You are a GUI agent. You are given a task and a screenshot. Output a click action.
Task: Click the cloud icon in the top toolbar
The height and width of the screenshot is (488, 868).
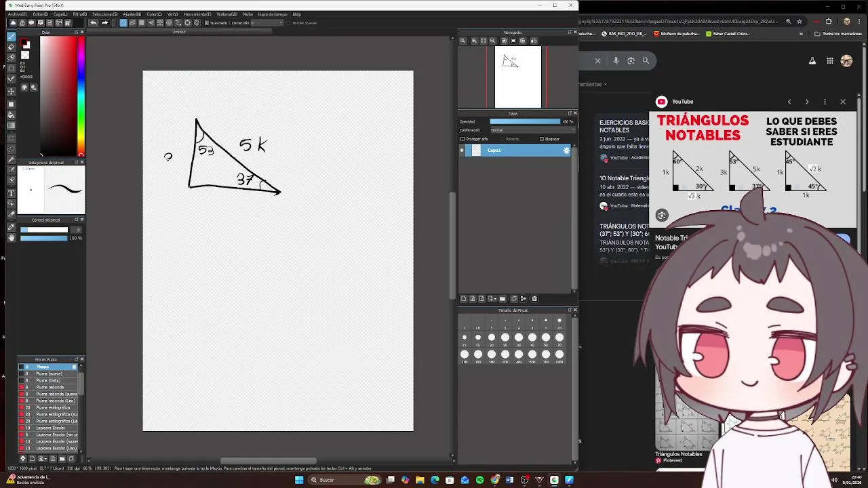click(x=13, y=23)
